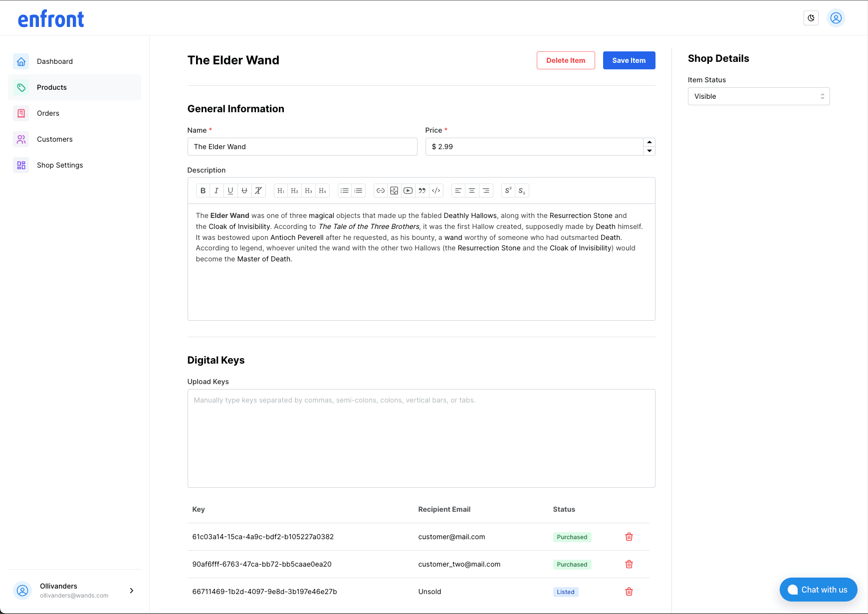Click the dark mode moon icon

[x=811, y=17]
